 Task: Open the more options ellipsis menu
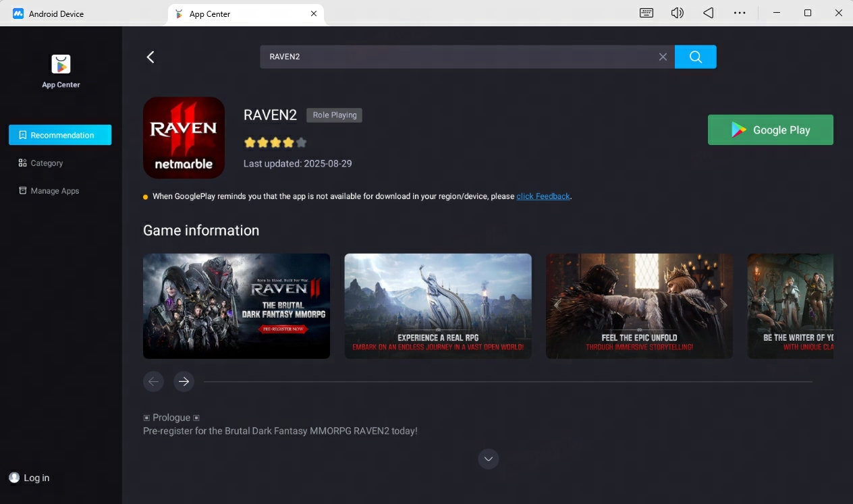coord(740,13)
